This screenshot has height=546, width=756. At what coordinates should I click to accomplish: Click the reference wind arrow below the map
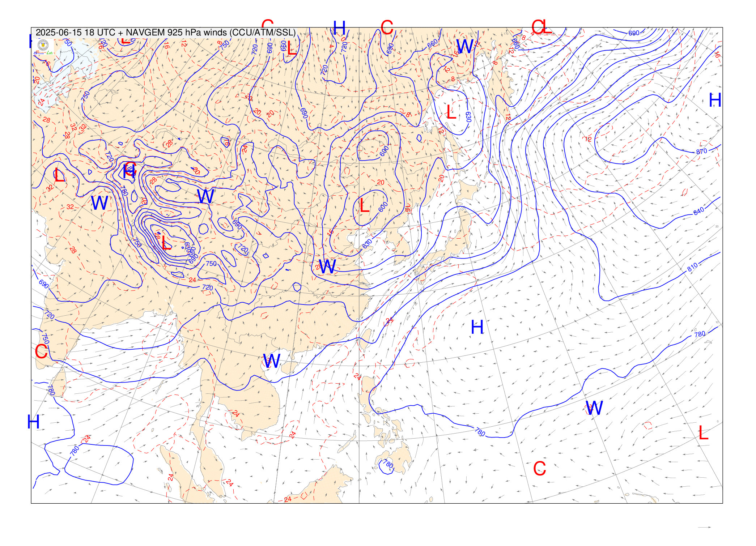704,527
